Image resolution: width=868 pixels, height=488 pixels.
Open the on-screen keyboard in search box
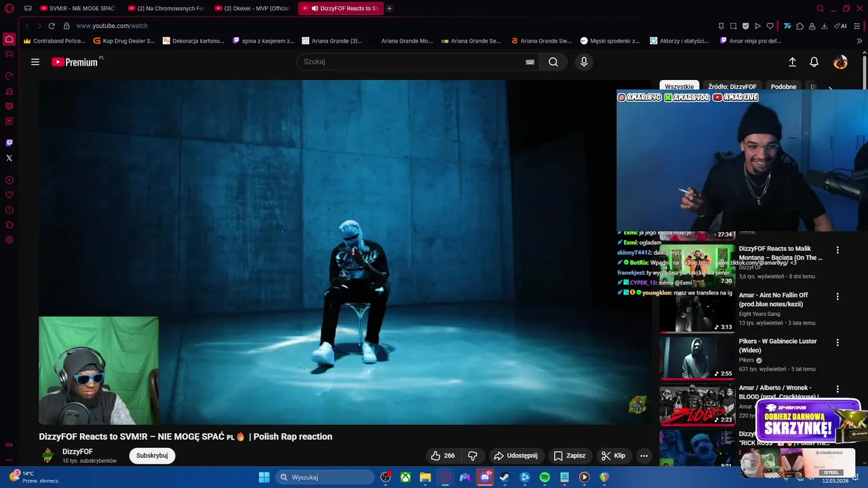point(530,62)
